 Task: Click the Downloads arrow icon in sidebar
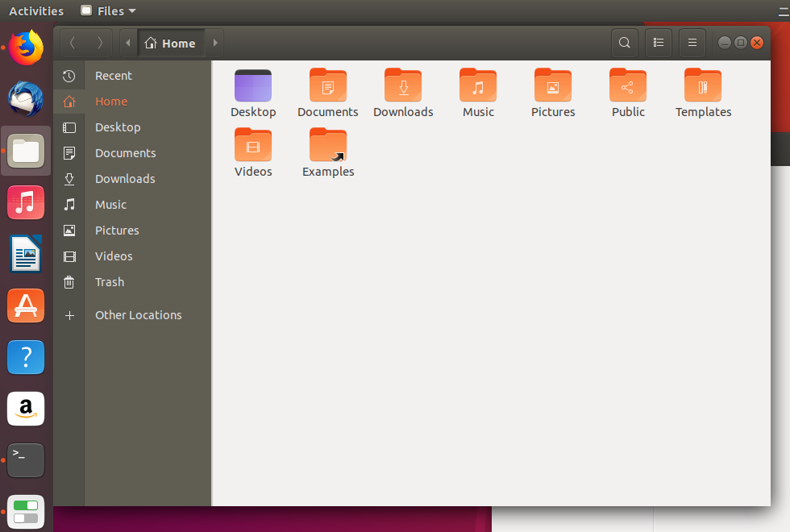(x=69, y=179)
